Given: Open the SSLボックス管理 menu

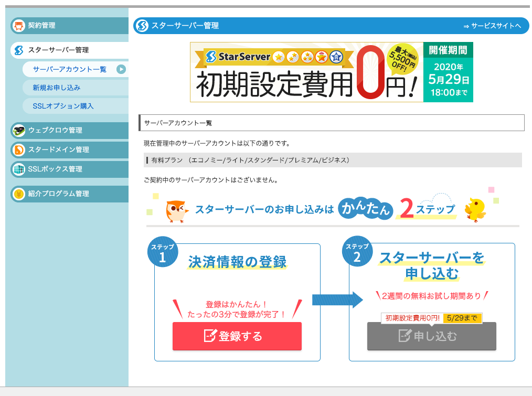Looking at the screenshot, I should point(70,169).
